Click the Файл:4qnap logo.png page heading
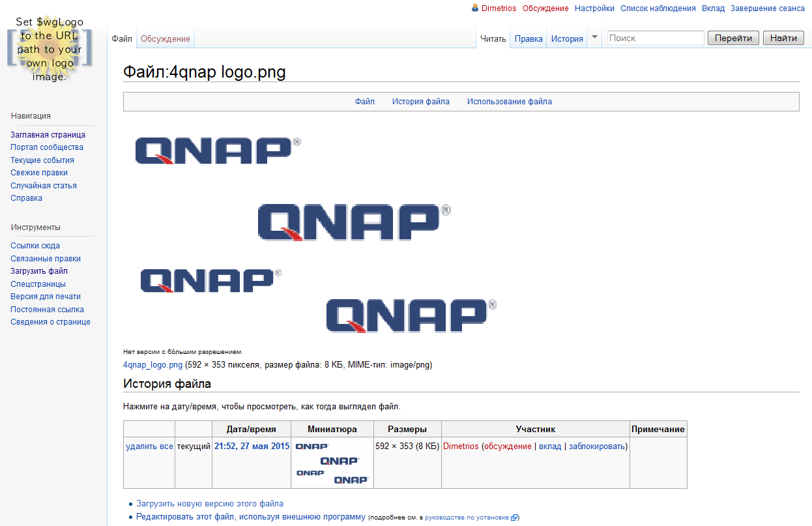Viewport: 812px width, 526px height. [205, 72]
